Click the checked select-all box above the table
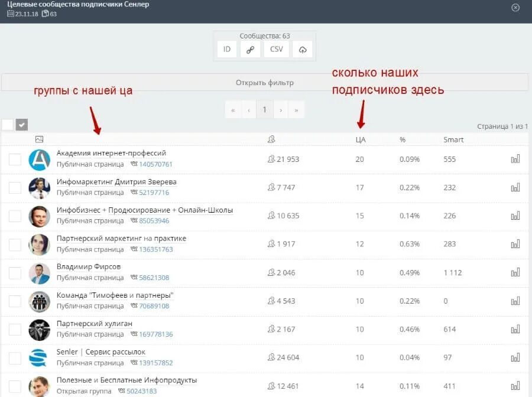532x397 pixels. pyautogui.click(x=22, y=125)
